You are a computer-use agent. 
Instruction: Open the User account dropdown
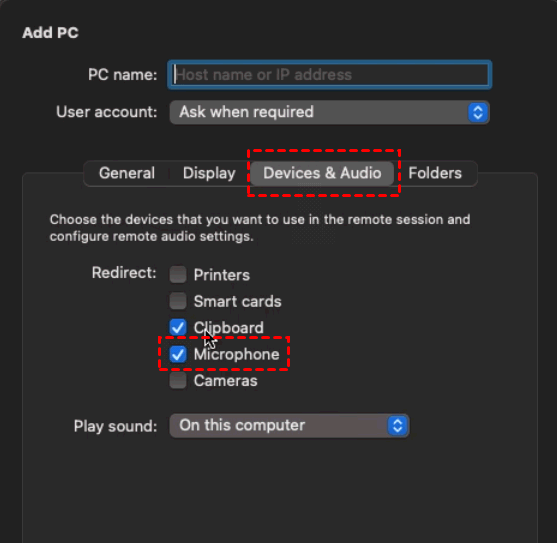(330, 112)
